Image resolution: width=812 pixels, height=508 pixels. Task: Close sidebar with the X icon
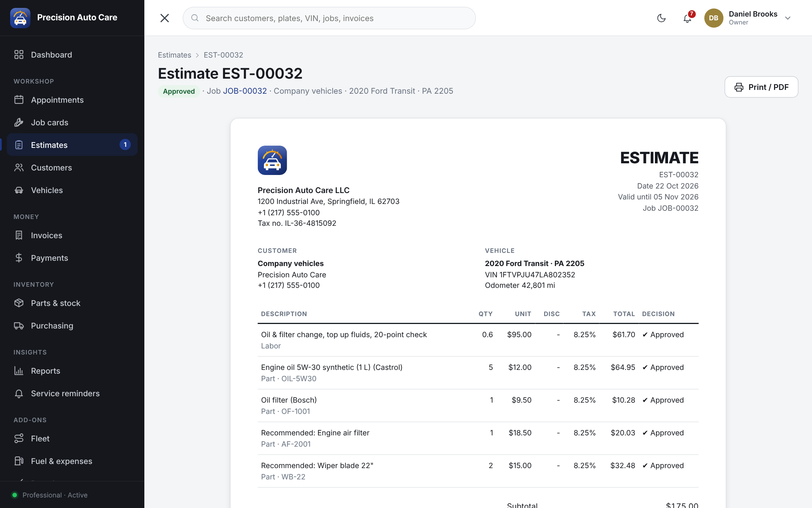tap(165, 18)
